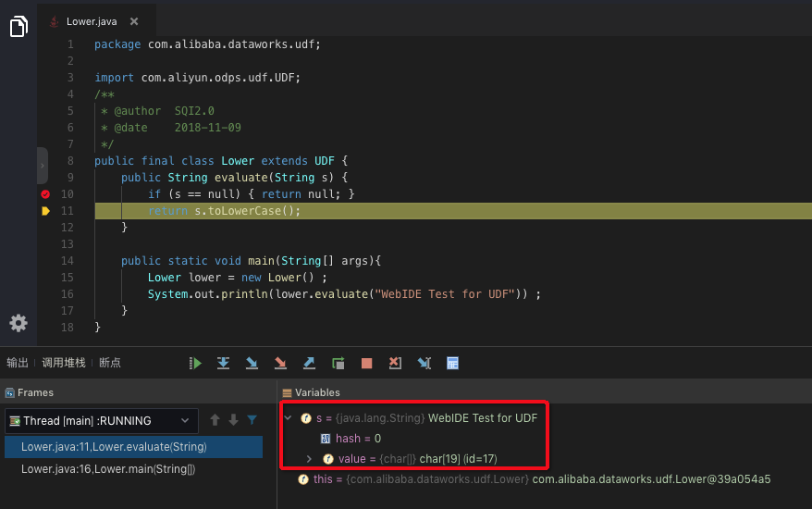The height and width of the screenshot is (509, 812).
Task: Click the package com.alibaba.dataworks.udf line
Action: point(208,44)
